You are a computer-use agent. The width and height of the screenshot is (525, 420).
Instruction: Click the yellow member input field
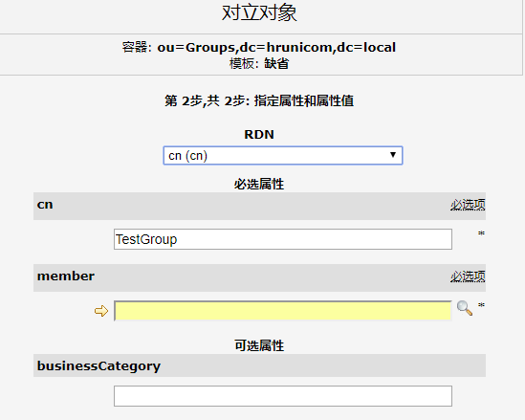click(283, 311)
